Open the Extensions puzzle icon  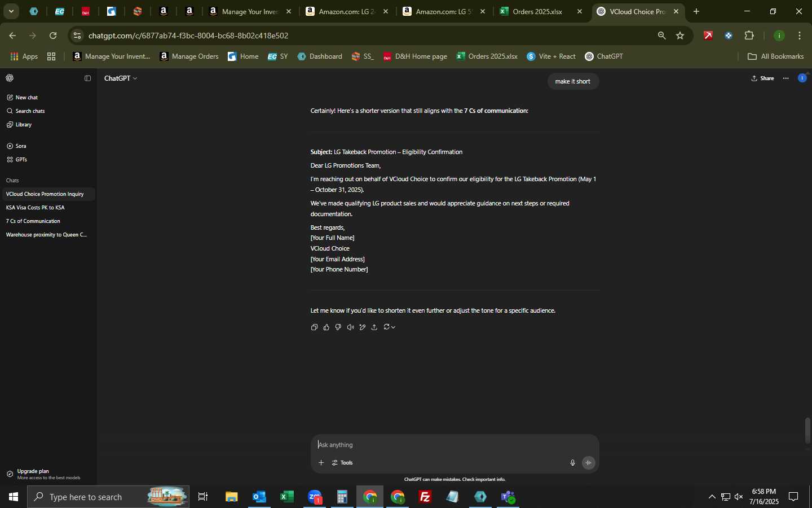[749, 36]
